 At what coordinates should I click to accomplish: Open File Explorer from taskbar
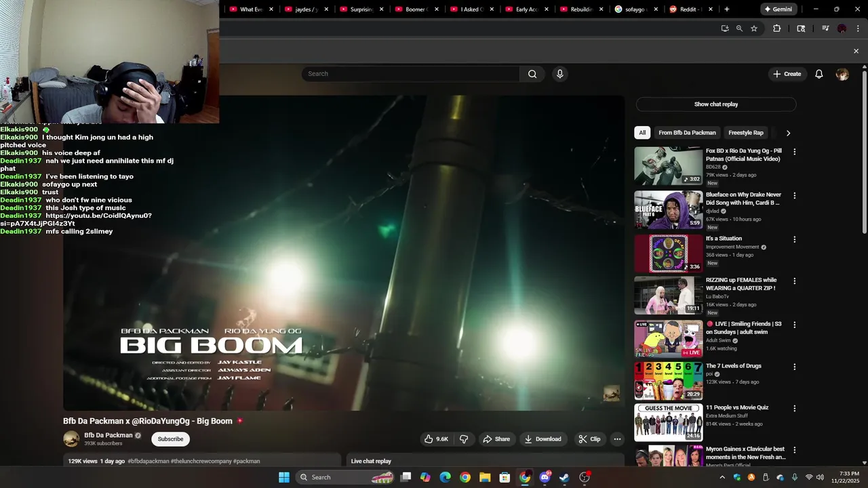coord(485,477)
